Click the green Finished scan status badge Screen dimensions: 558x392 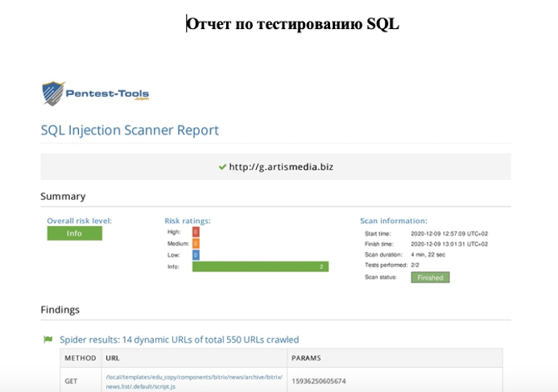(x=430, y=277)
